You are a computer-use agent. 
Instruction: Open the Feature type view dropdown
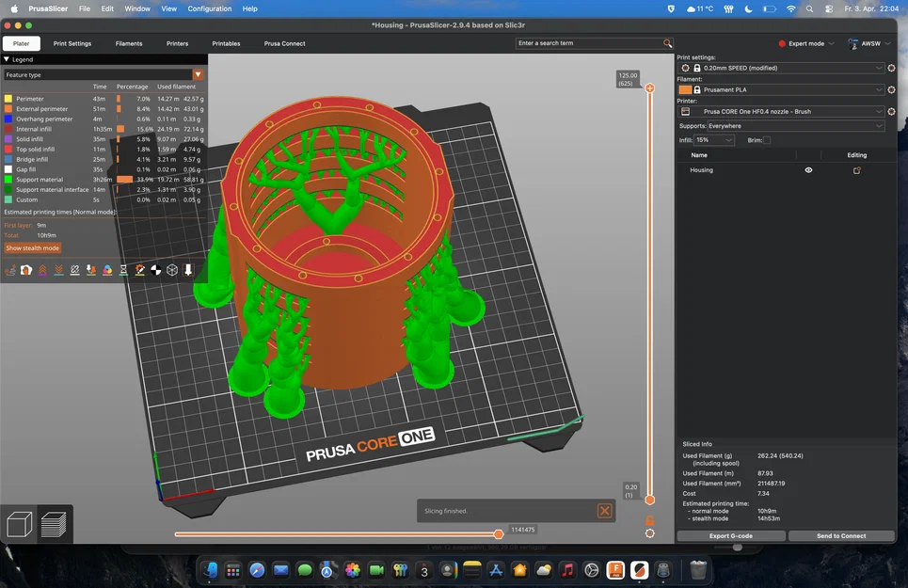198,74
